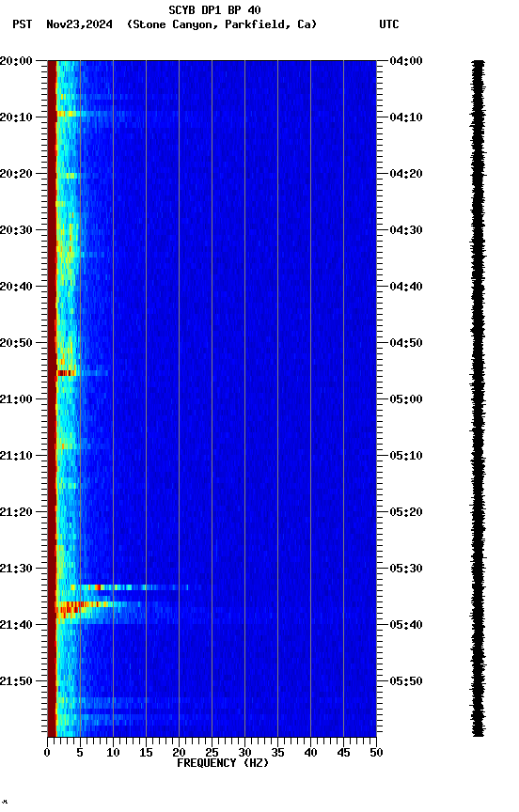This screenshot has height=812, width=519.
Task: Click the UTC time label "05:10"
Action: pyautogui.click(x=406, y=456)
